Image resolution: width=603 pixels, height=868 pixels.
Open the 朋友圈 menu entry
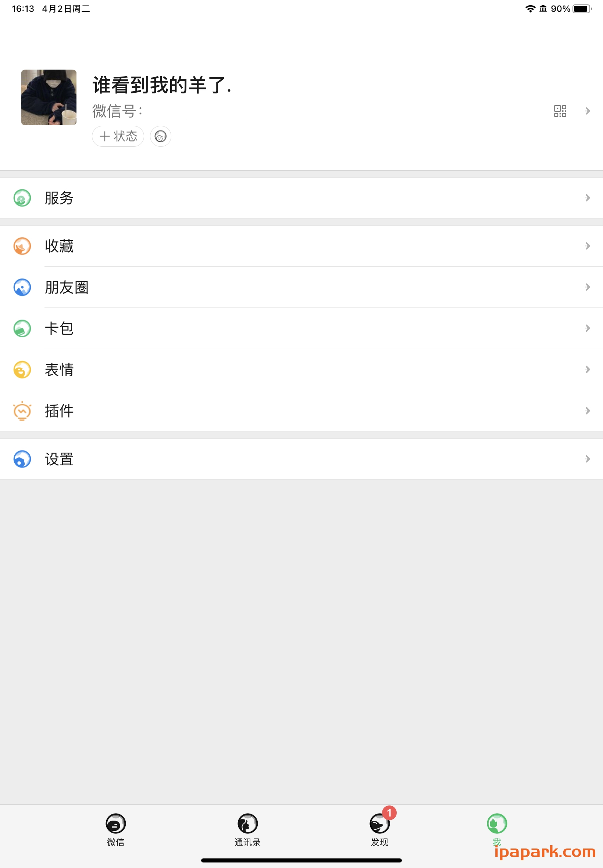(67, 287)
